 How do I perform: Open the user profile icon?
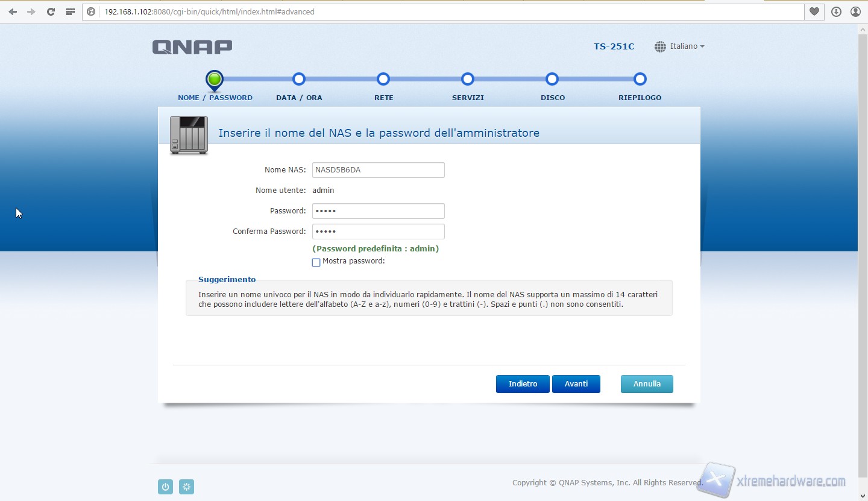click(855, 11)
